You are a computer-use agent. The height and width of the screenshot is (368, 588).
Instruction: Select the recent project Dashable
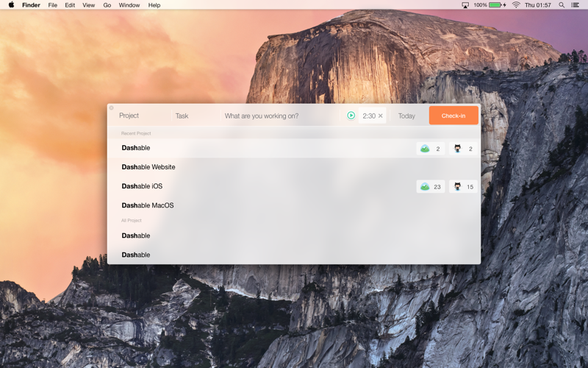click(x=294, y=148)
